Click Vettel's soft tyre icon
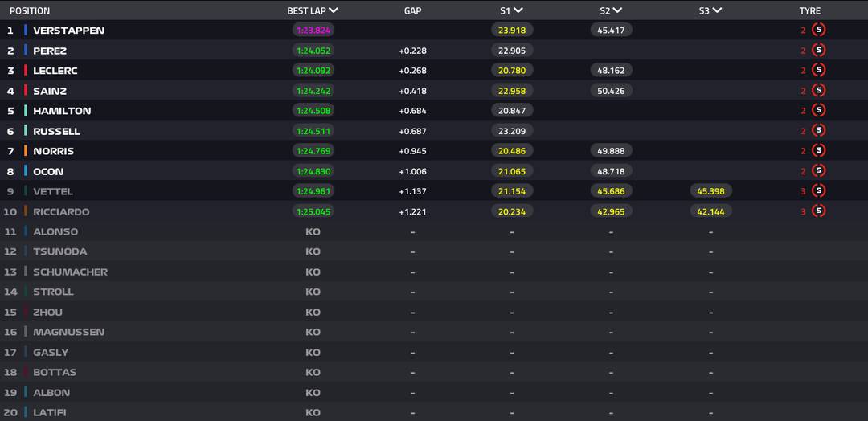The image size is (868, 421). point(819,191)
